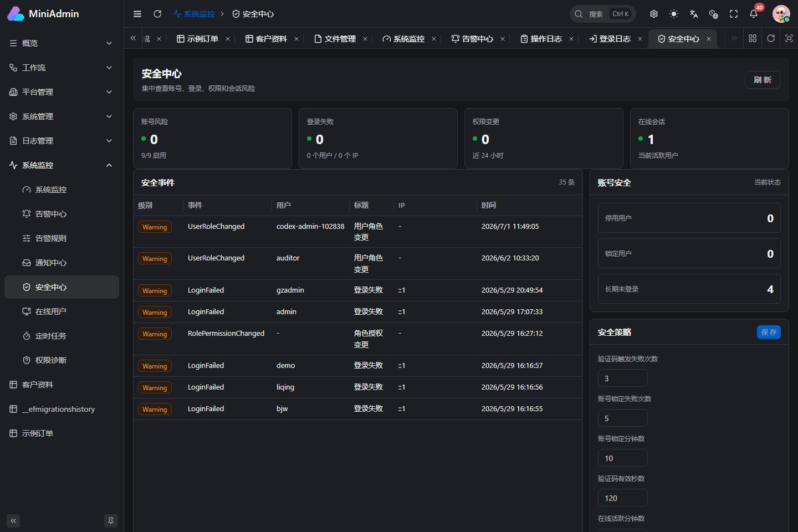Viewport: 798px width, 532px height.
Task: Close the 告警中心 tab
Action: click(503, 39)
